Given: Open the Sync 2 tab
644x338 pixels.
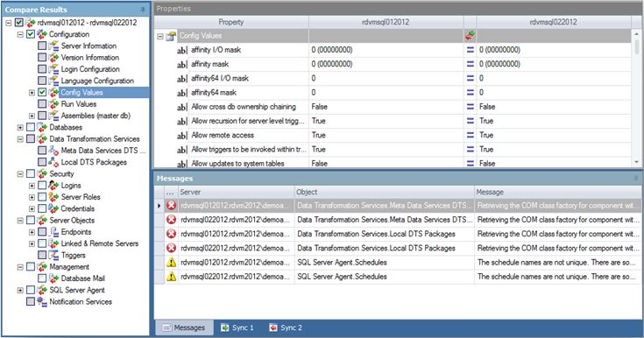Looking at the screenshot, I should click(x=286, y=327).
